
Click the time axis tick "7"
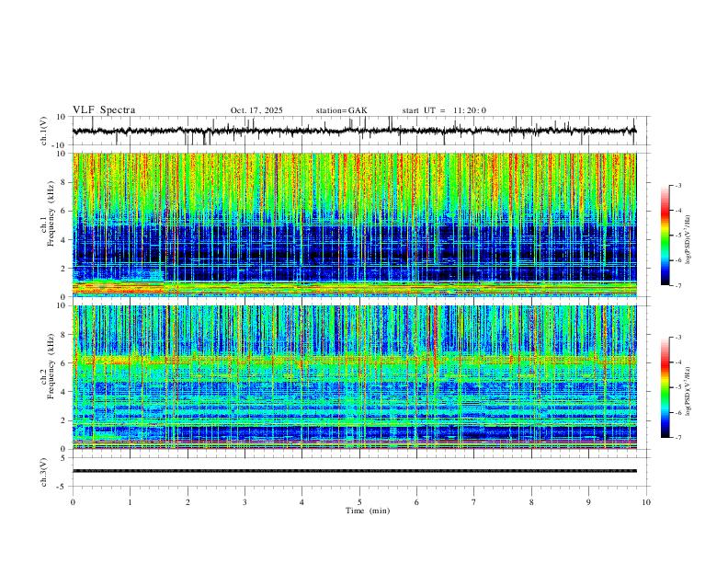474,502
